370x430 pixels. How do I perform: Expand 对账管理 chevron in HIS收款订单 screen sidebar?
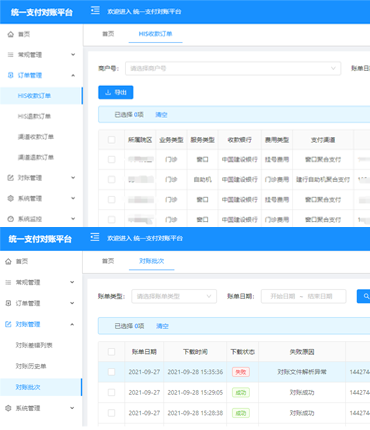point(73,178)
